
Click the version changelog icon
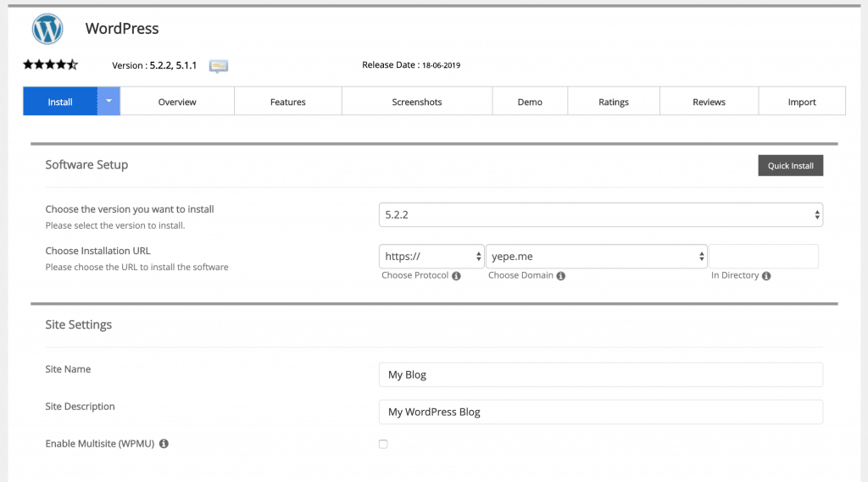(219, 66)
